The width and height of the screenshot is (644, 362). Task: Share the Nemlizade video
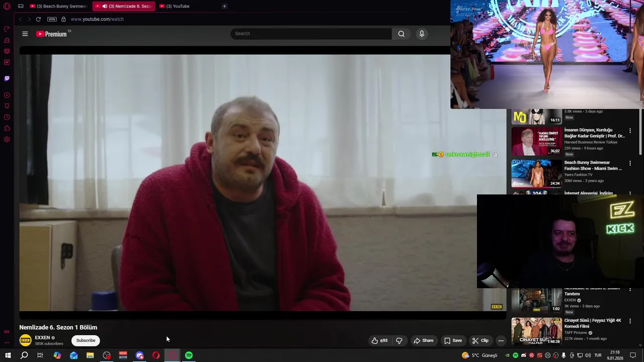click(423, 340)
